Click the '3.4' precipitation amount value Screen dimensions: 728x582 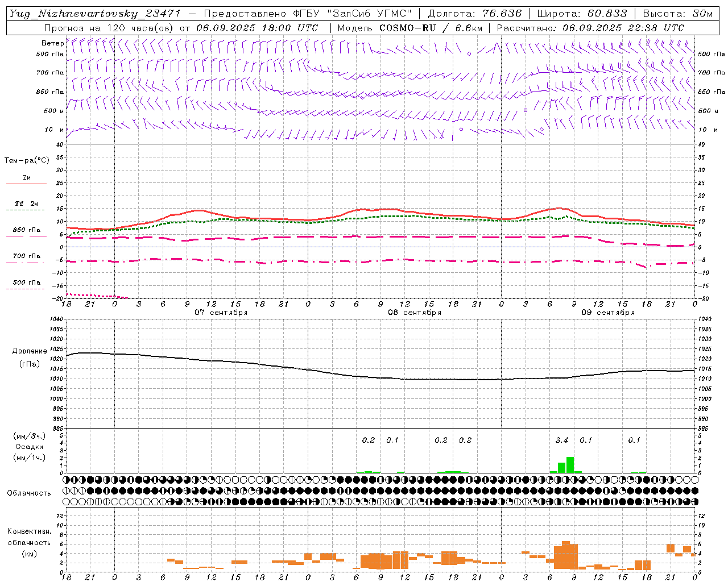point(562,440)
